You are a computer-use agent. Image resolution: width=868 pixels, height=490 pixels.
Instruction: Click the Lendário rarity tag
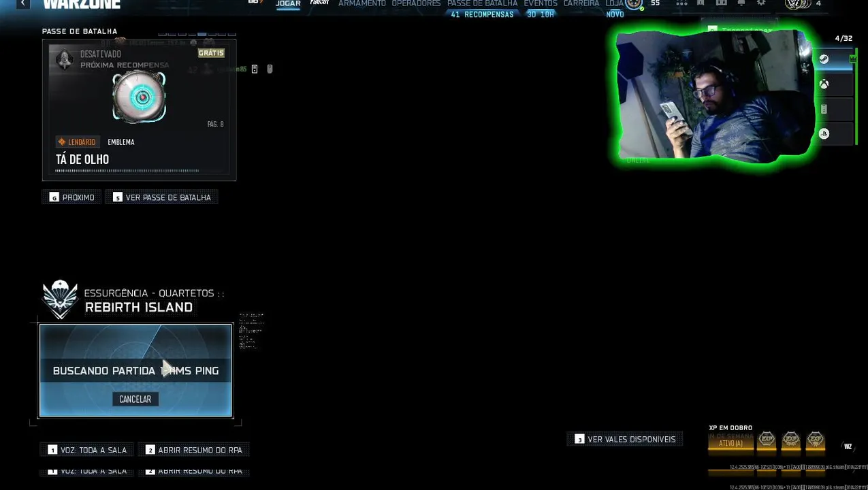point(77,142)
